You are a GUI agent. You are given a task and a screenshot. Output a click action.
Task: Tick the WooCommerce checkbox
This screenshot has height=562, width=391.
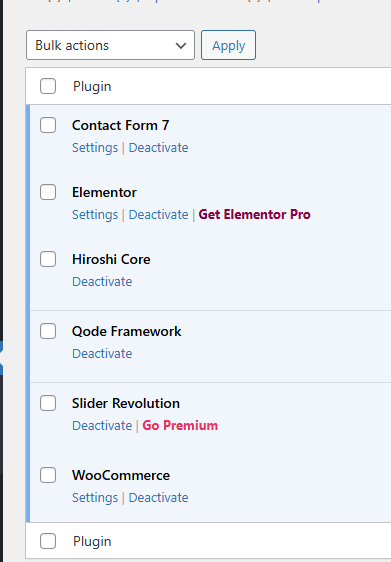pyautogui.click(x=48, y=475)
